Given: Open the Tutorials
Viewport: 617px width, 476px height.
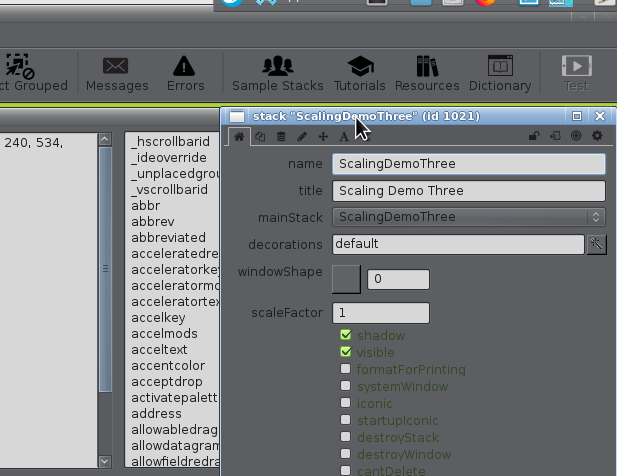Looking at the screenshot, I should pyautogui.click(x=359, y=74).
